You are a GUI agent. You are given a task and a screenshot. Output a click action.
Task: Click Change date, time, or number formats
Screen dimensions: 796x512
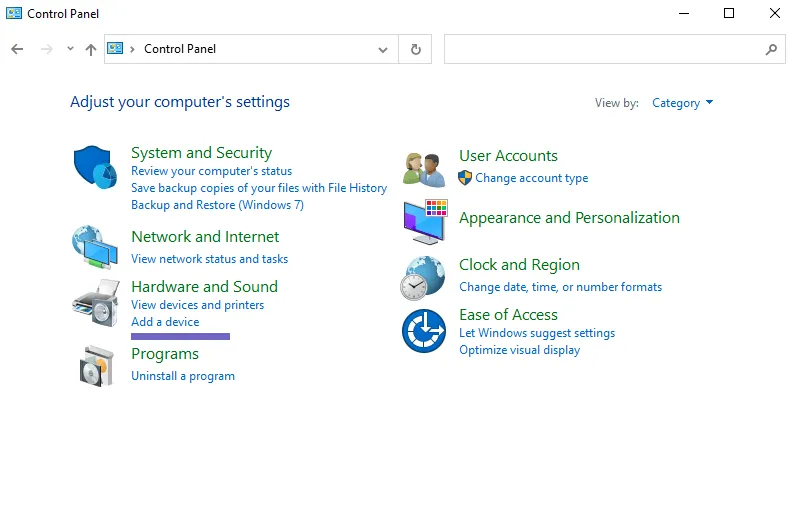pos(560,287)
